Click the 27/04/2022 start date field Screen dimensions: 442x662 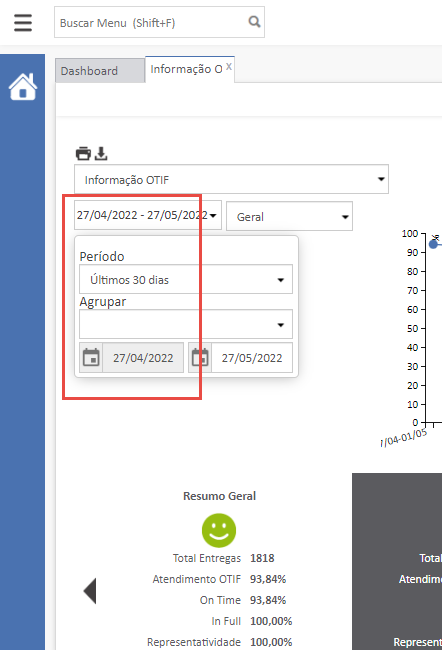[143, 358]
